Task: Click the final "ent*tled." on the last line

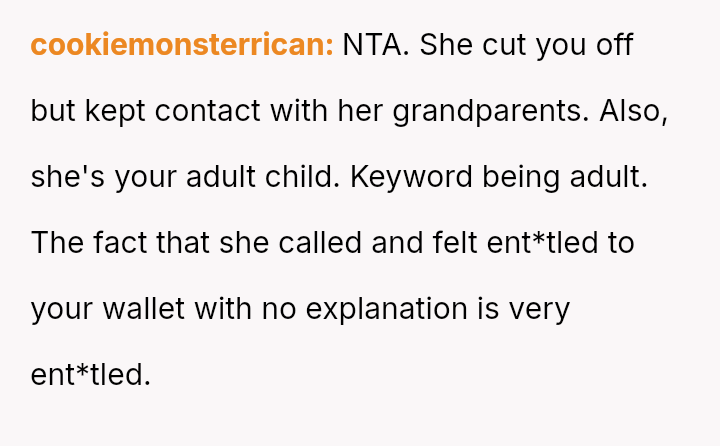Action: 91,375
